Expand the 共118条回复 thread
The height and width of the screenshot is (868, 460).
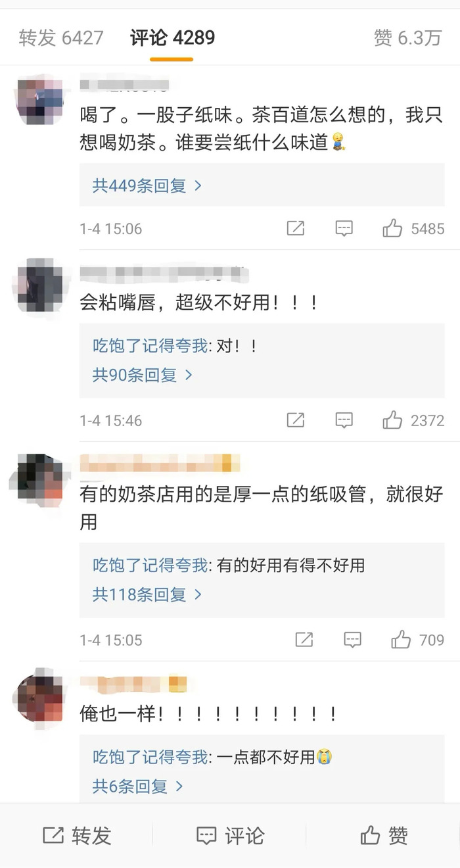point(147,594)
